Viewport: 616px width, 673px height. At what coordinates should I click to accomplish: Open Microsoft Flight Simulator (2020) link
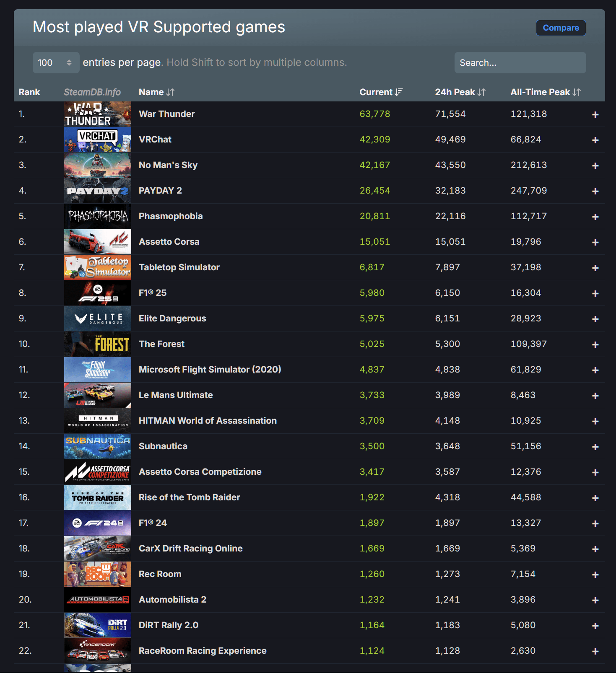210,370
